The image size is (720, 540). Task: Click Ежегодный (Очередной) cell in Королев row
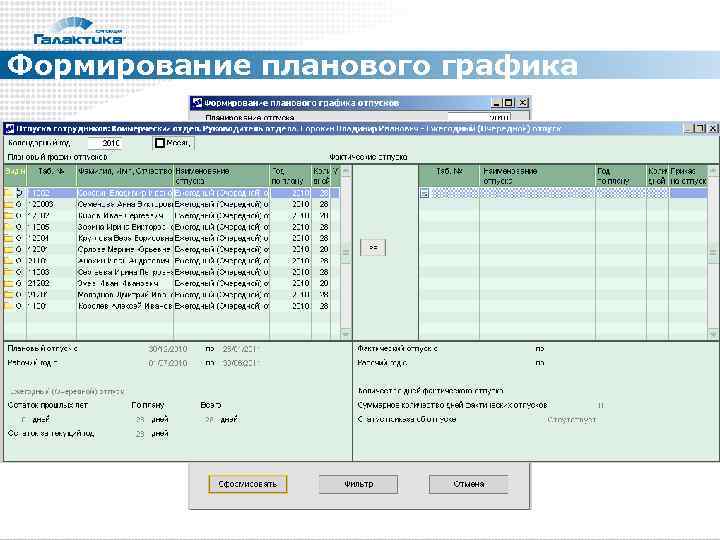(221, 306)
